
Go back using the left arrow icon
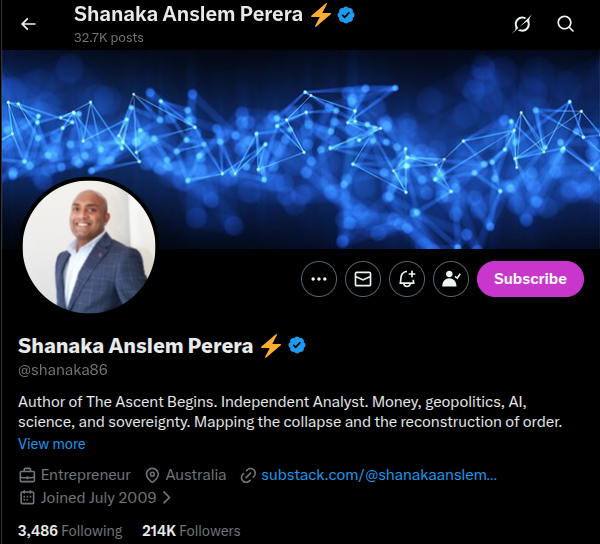pyautogui.click(x=28, y=24)
